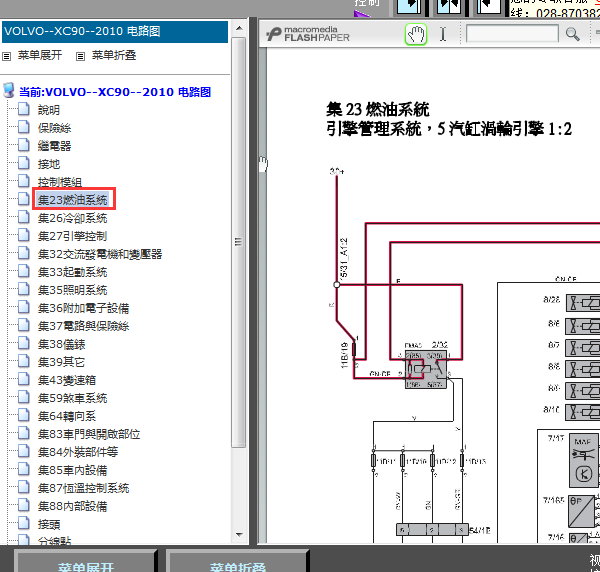The height and width of the screenshot is (572, 600).
Task: Click the sidebar scrollbar down arrow
Action: (239, 535)
